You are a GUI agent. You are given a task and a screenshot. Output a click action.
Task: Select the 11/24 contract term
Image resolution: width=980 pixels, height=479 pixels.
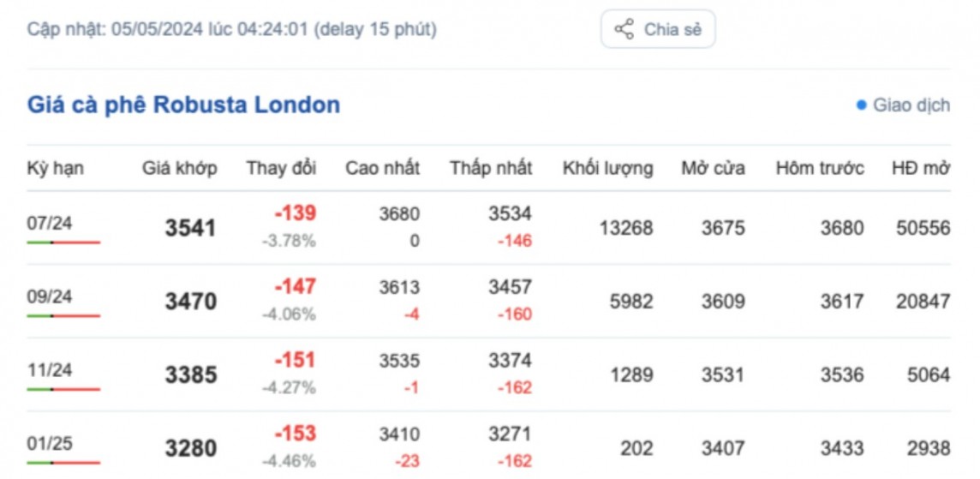tap(50, 370)
